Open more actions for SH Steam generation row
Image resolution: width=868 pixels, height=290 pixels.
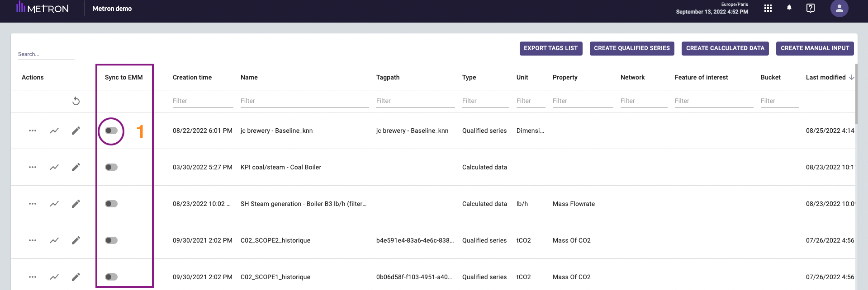click(33, 204)
